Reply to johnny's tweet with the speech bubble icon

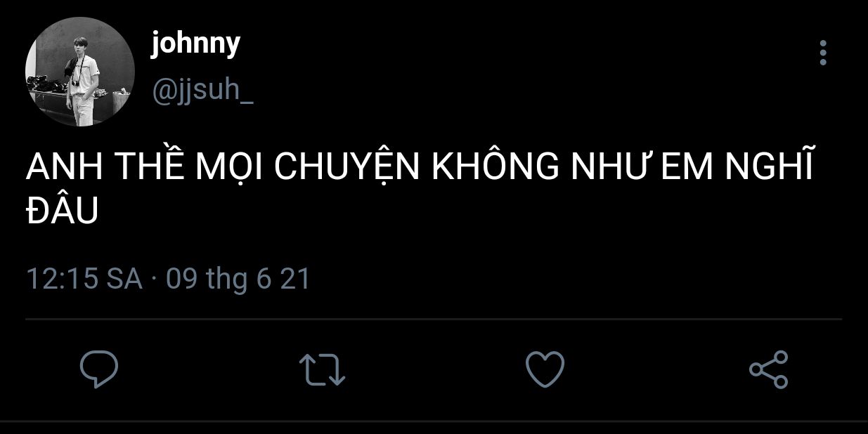pyautogui.click(x=98, y=369)
